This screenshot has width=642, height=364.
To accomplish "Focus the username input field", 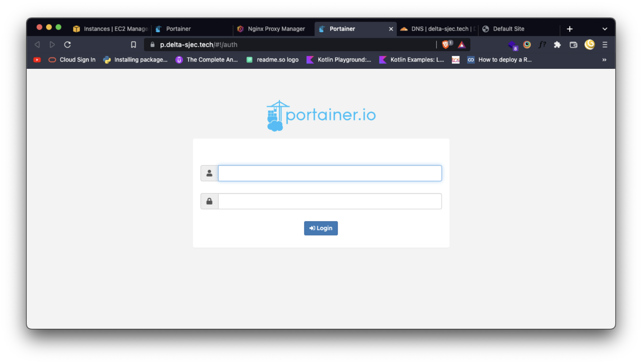I will click(x=330, y=173).
